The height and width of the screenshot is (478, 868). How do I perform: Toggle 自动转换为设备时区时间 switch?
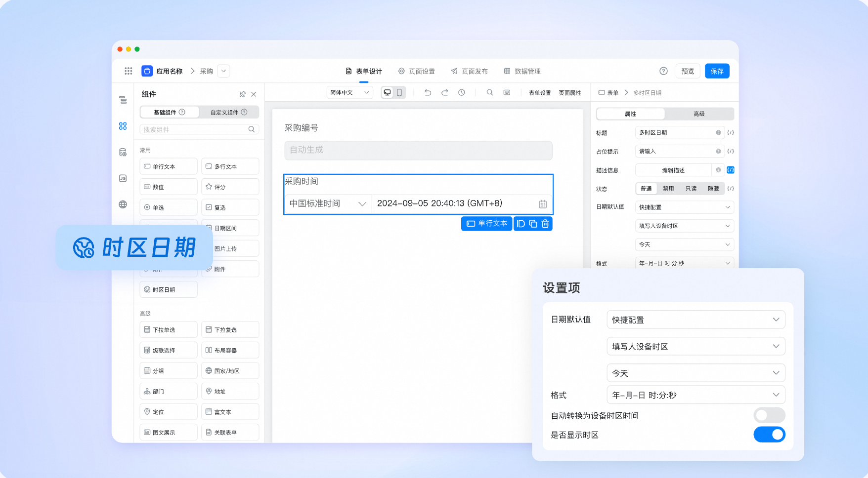pos(769,415)
